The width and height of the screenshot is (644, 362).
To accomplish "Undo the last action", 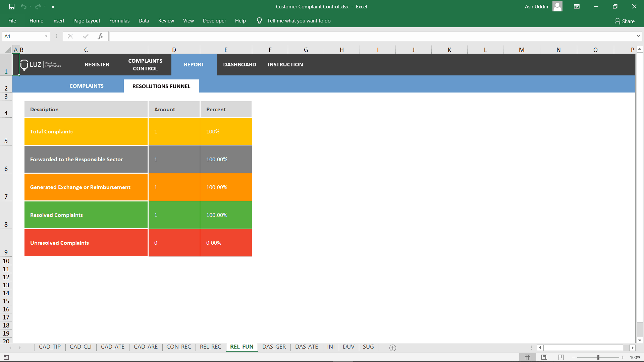I will 22,6.
